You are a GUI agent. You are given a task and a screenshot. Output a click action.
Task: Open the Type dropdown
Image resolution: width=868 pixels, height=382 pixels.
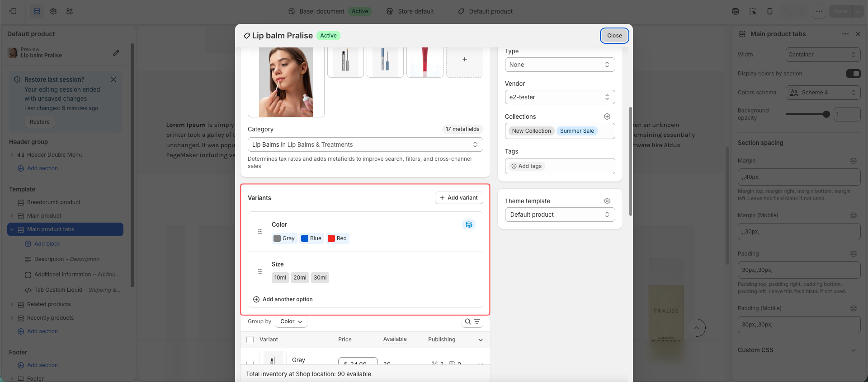tap(560, 65)
